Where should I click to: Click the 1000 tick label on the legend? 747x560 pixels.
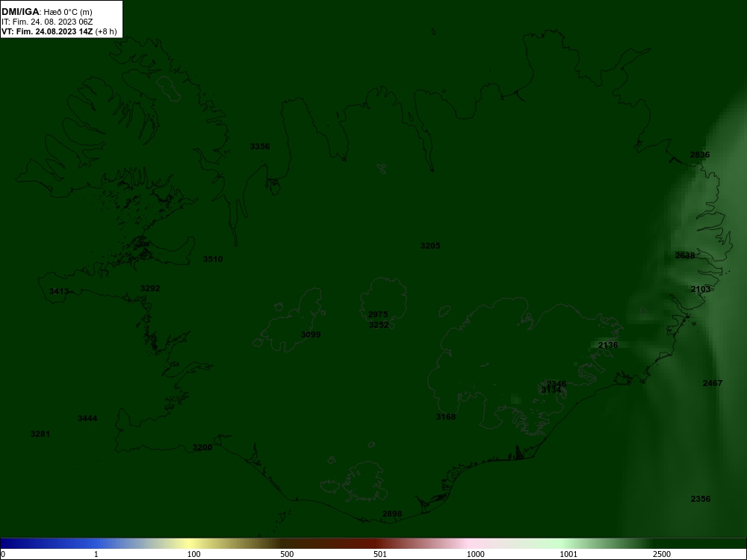click(x=475, y=554)
